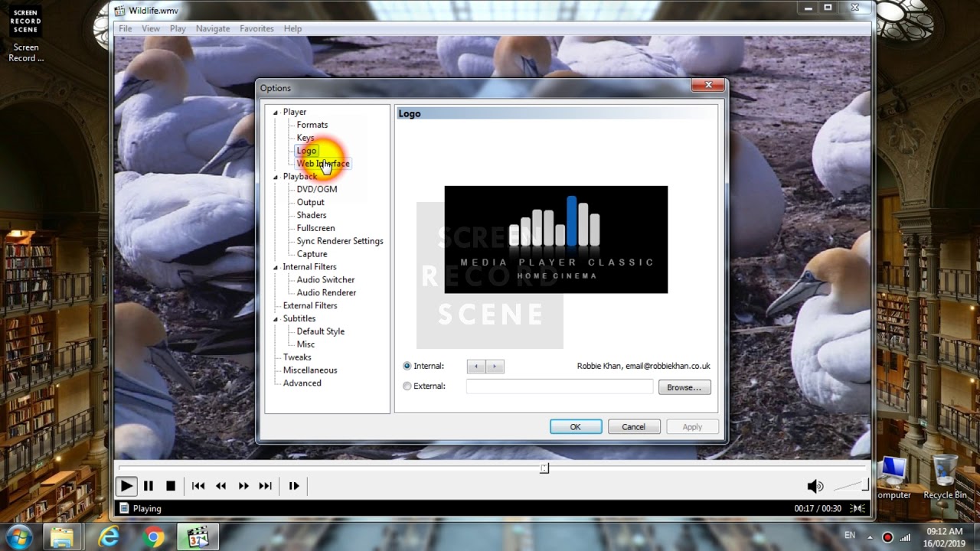Click the Media Player Classic logo preview
The image size is (980, 551).
(x=556, y=240)
